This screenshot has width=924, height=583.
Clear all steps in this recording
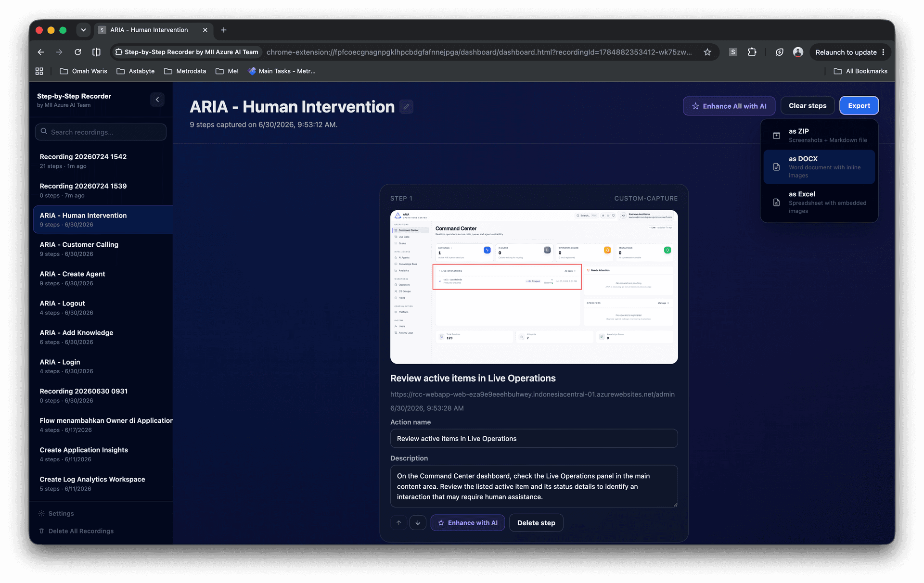coord(808,106)
